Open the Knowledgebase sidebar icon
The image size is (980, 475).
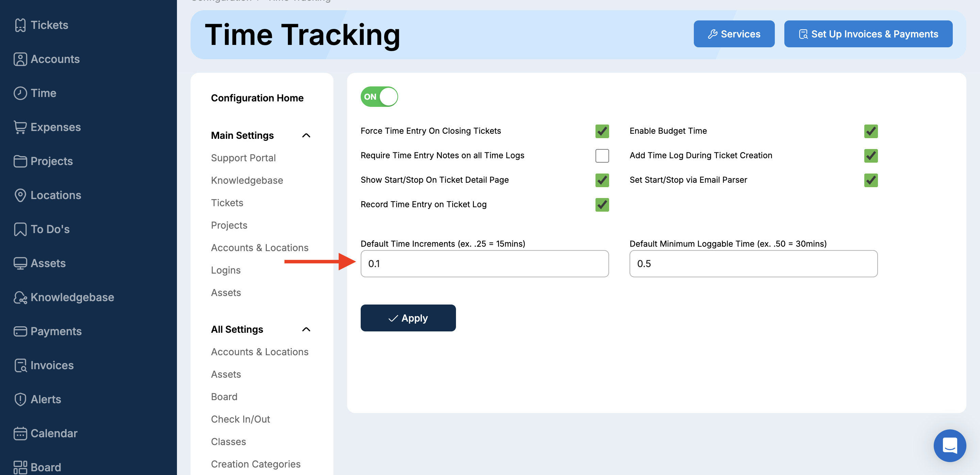tap(20, 297)
